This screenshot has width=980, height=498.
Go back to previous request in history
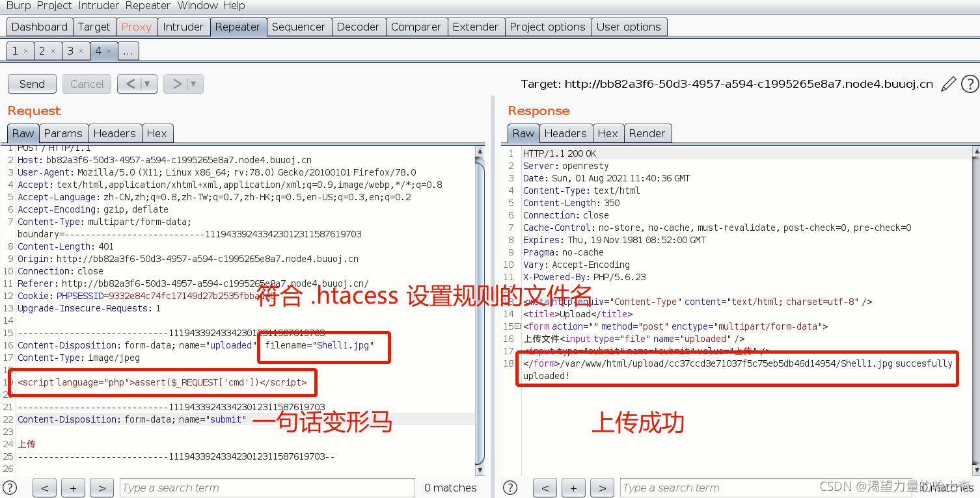(x=131, y=84)
